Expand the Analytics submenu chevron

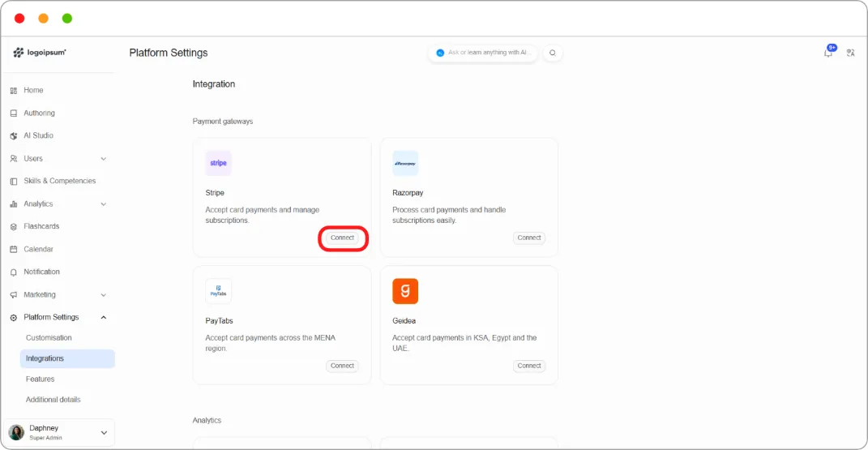(x=104, y=204)
